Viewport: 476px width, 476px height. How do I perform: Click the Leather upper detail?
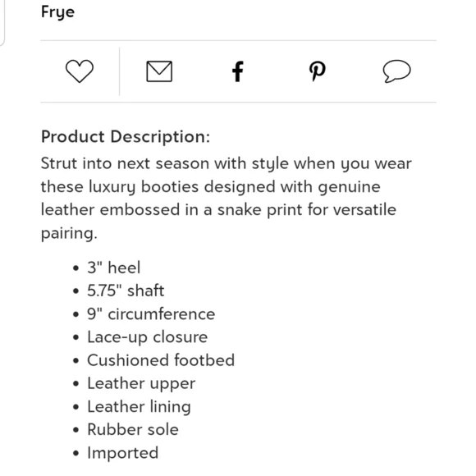(x=141, y=384)
